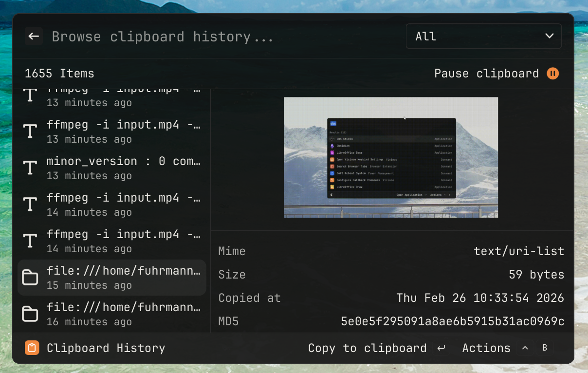Select the minor_version clipboard entry
The image size is (588, 373).
click(x=123, y=168)
